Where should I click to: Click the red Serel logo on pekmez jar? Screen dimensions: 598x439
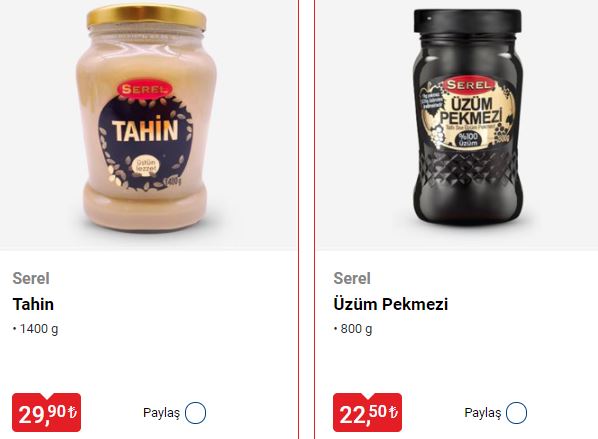469,85
